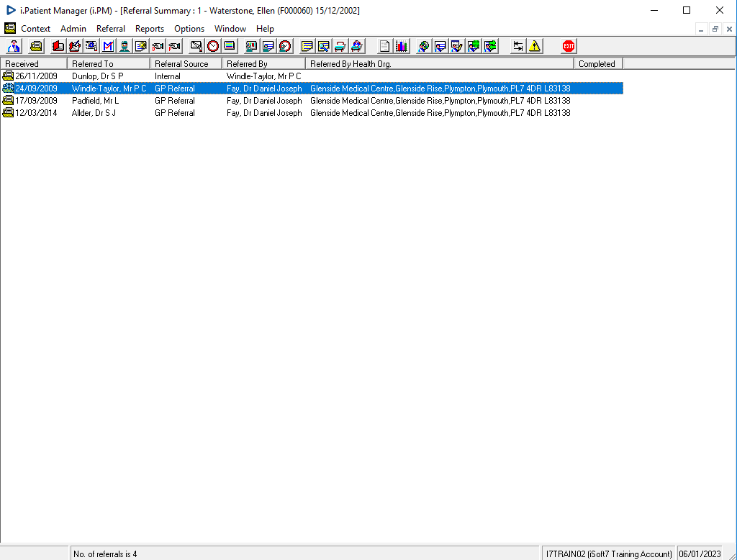
Task: Restore the inner Referral Summary child window
Action: (x=715, y=30)
